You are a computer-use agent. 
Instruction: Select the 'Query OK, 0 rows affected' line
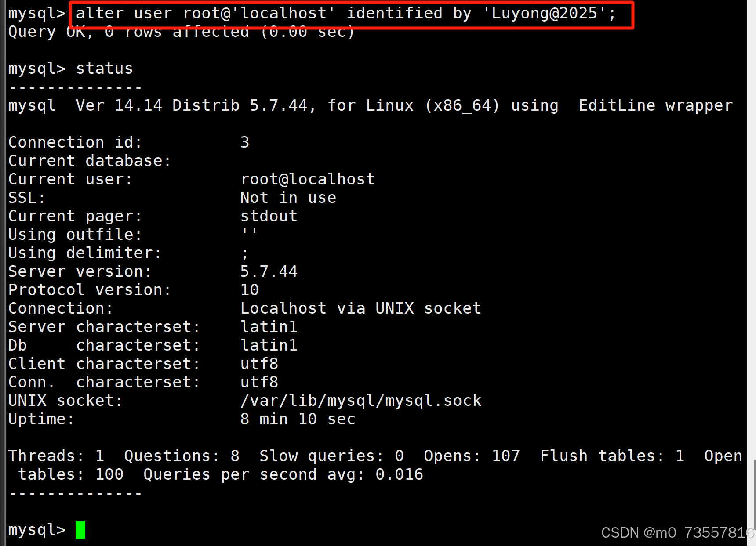(x=180, y=31)
